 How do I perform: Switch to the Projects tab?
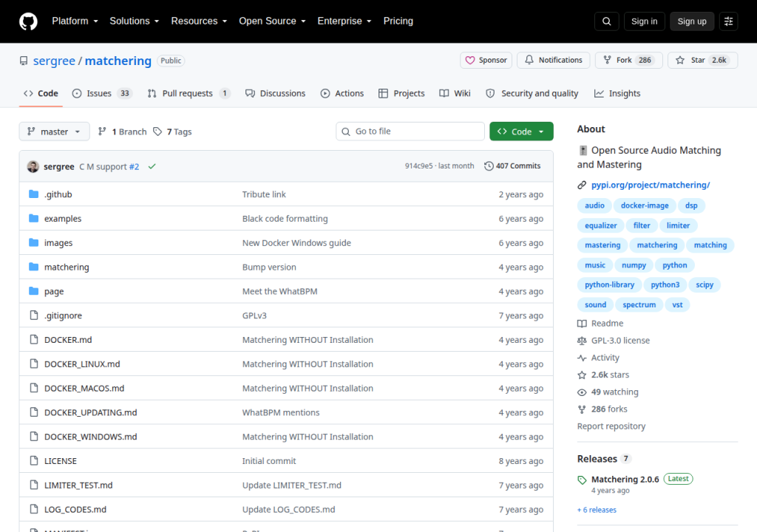pyautogui.click(x=401, y=94)
